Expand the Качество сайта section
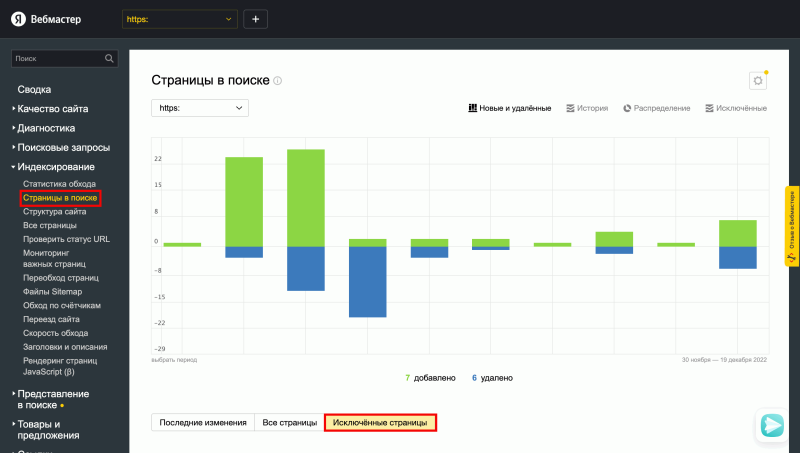 [x=52, y=109]
